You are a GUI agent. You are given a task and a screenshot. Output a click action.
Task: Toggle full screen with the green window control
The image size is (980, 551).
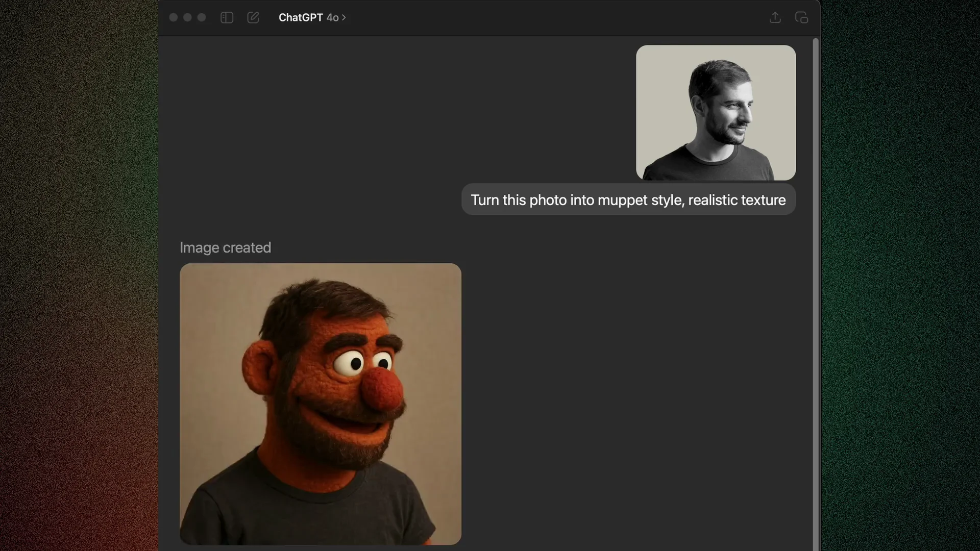201,17
